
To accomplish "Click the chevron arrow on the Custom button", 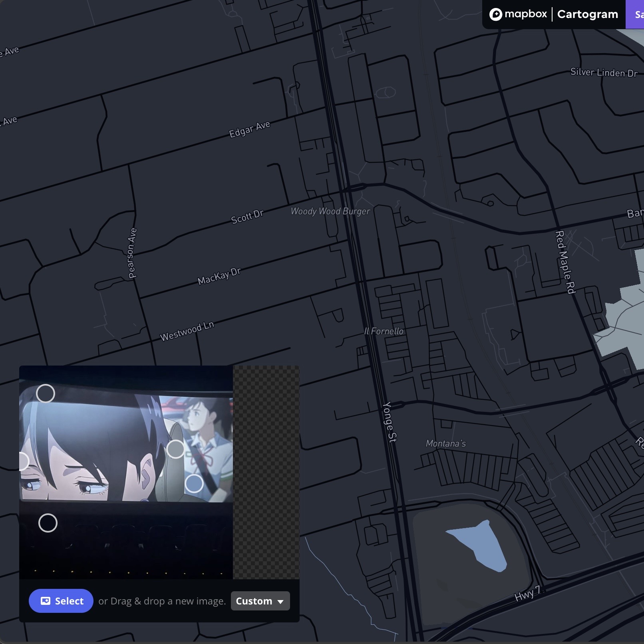I will point(281,601).
